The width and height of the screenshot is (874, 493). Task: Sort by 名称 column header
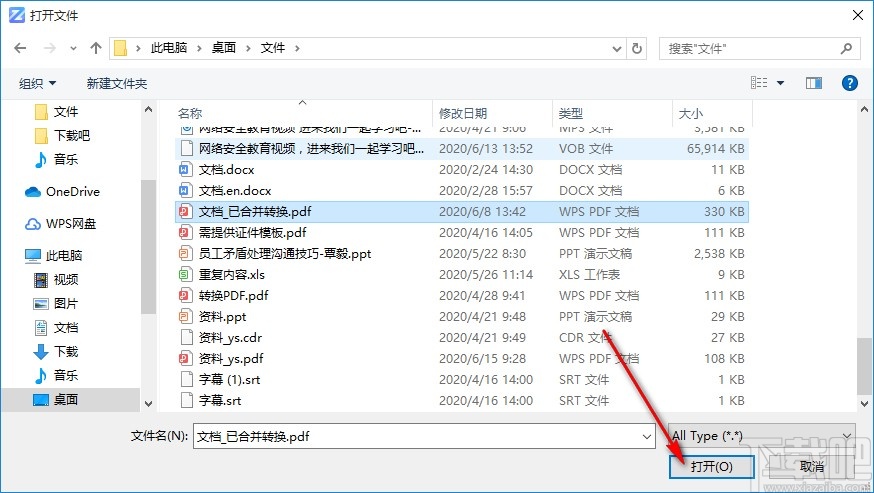pyautogui.click(x=190, y=113)
